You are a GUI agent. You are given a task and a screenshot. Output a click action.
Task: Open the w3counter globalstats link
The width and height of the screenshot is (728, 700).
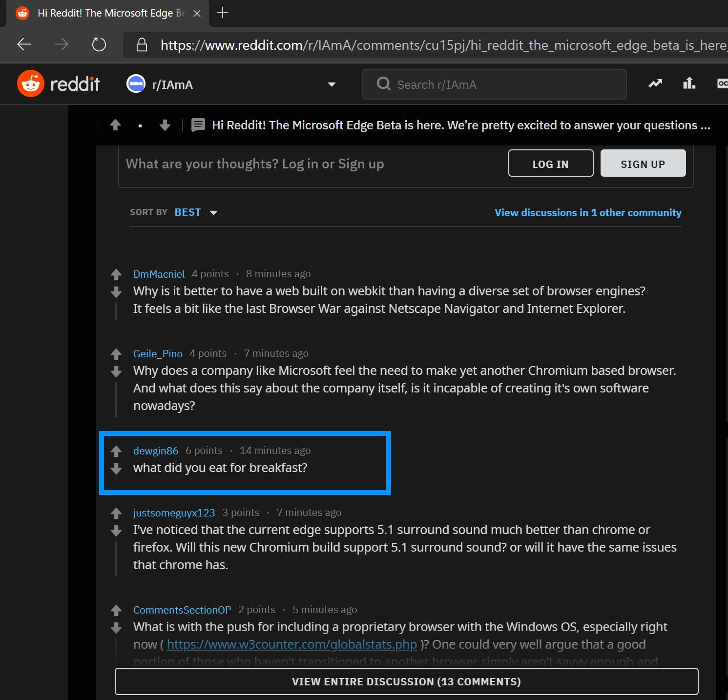coord(292,644)
